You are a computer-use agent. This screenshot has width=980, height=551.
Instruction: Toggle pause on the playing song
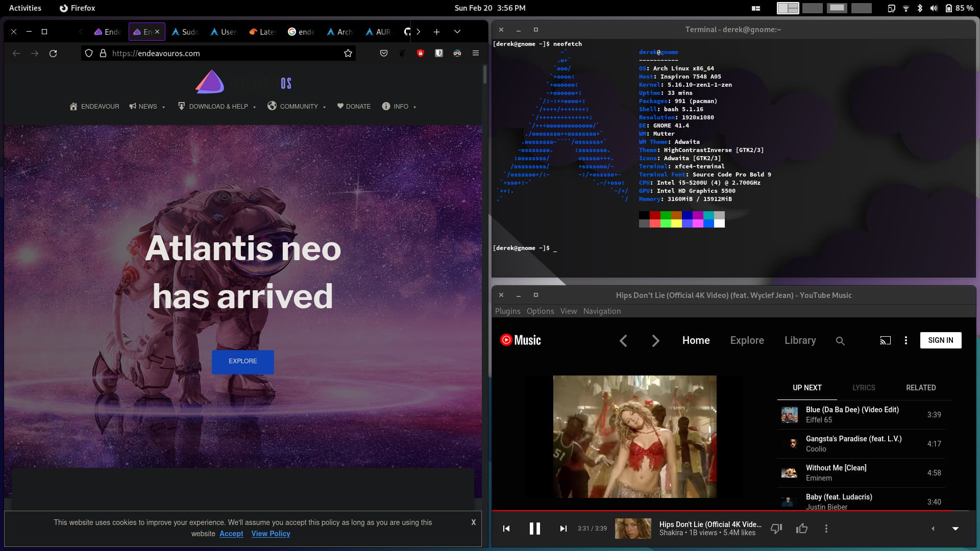(x=534, y=529)
